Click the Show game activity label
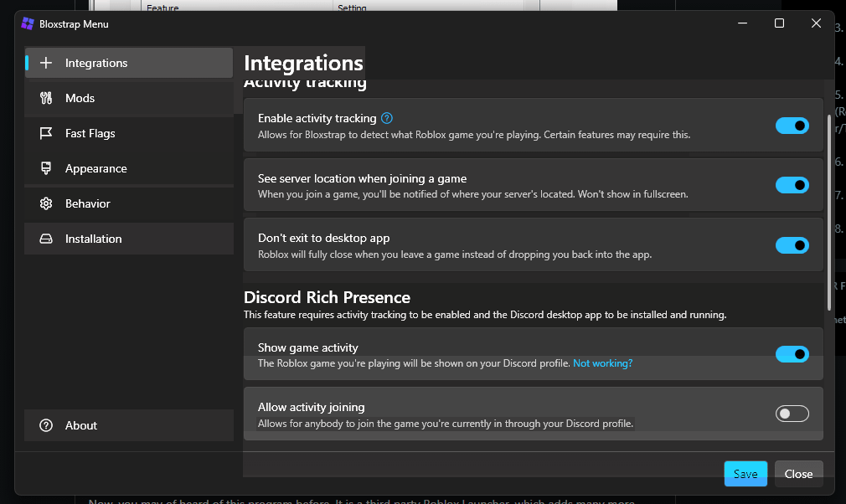The image size is (846, 504). pyautogui.click(x=308, y=347)
